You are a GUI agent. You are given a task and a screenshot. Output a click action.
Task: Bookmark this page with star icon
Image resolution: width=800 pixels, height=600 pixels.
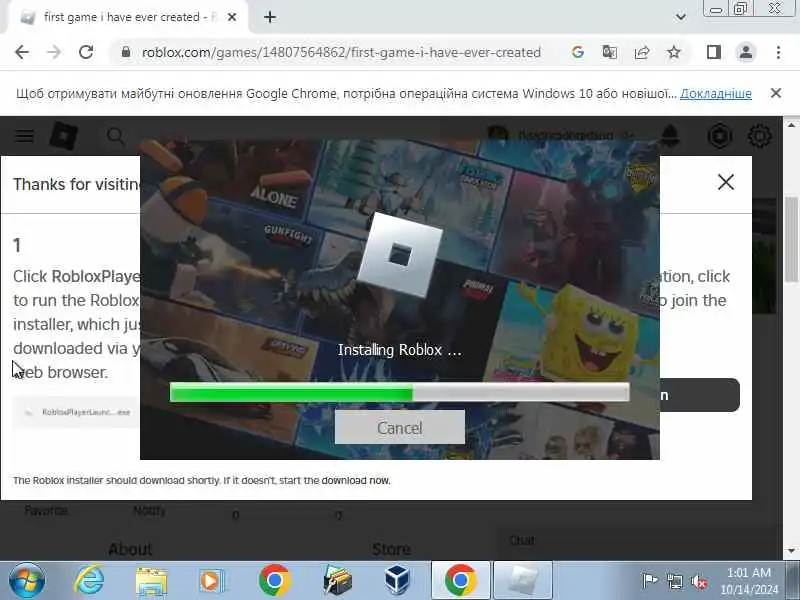click(x=674, y=52)
